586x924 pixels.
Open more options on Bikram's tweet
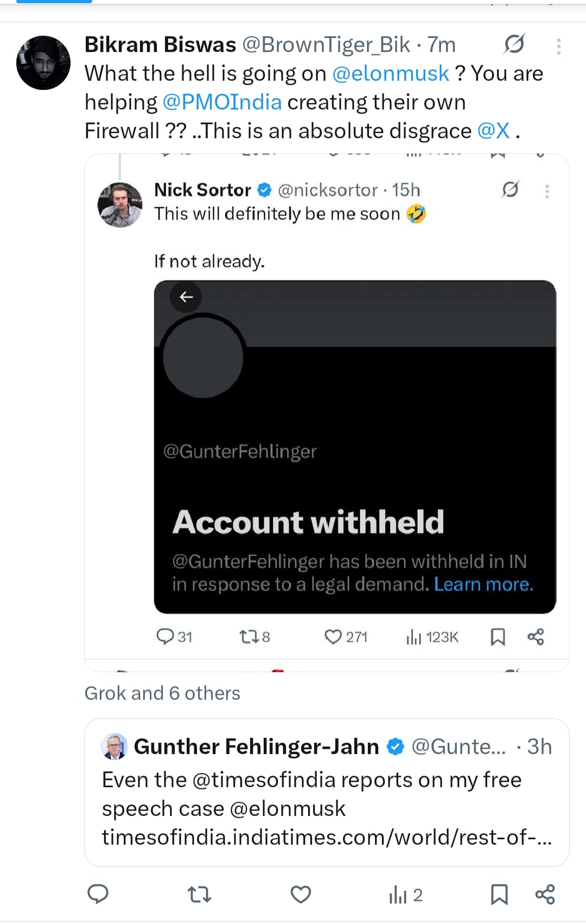[x=558, y=47]
